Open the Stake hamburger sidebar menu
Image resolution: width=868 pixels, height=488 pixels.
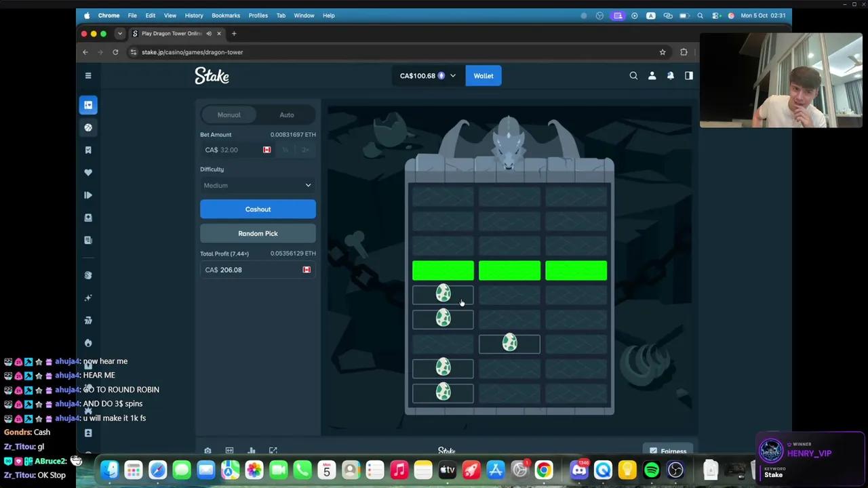click(x=88, y=75)
